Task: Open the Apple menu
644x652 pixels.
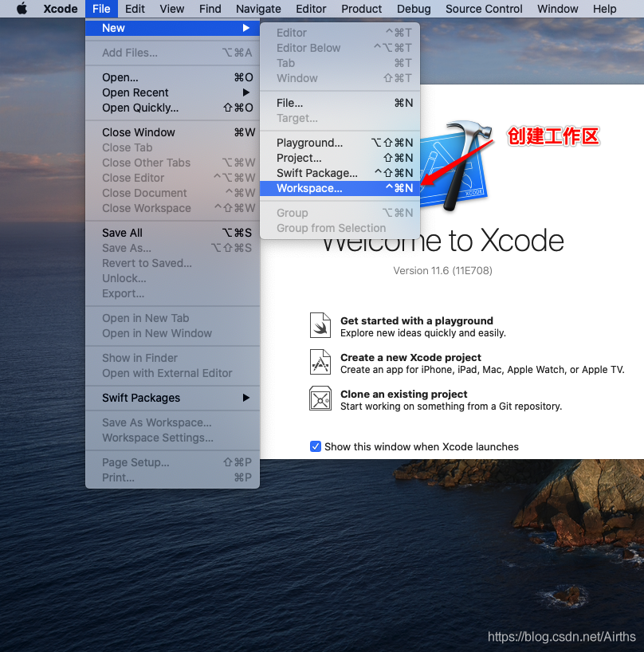Action: tap(22, 9)
